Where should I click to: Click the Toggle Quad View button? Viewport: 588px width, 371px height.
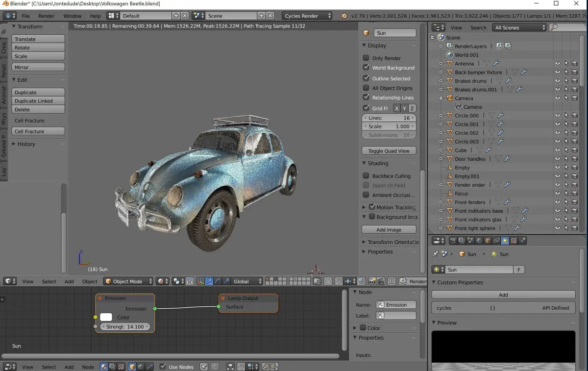coord(389,151)
